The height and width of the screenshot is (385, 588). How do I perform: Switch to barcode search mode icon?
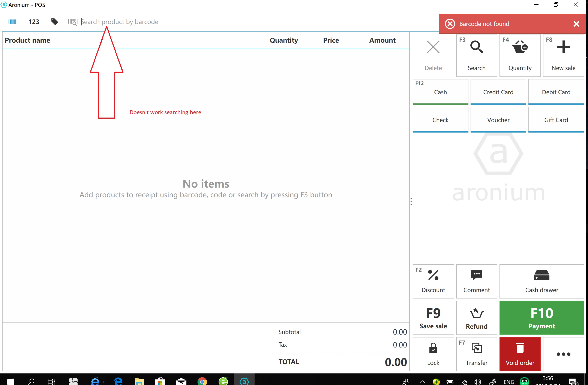pyautogui.click(x=13, y=22)
